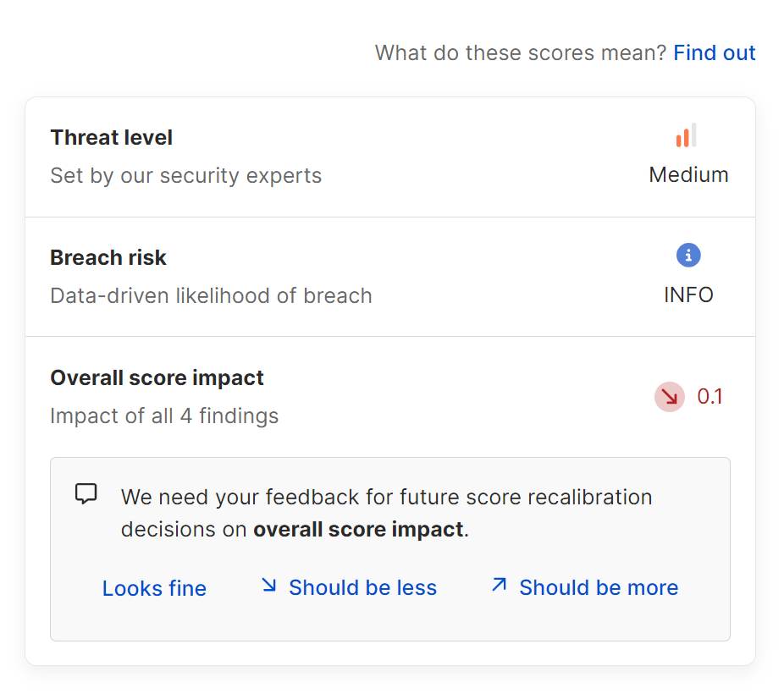Click Set by our security experts text
This screenshot has height=699, width=784.
click(x=186, y=175)
